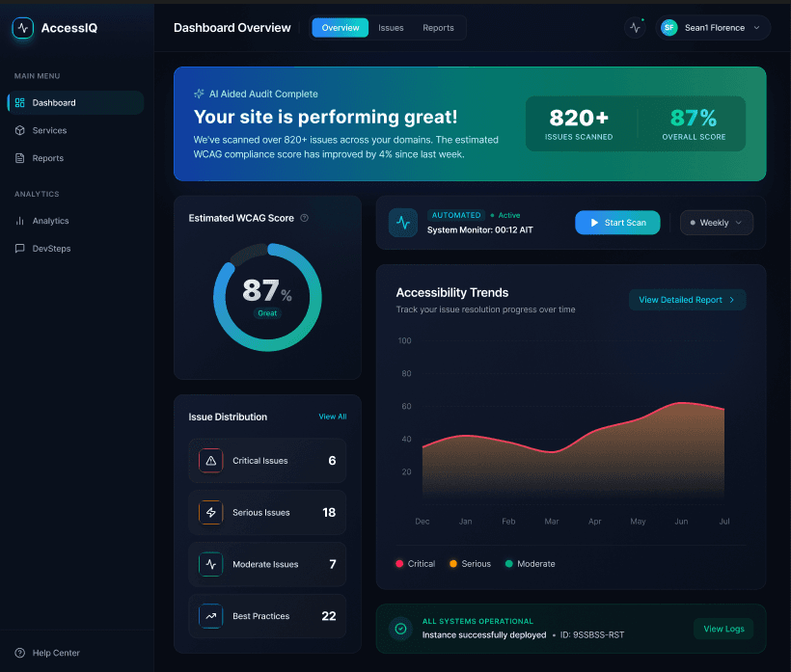Open the Estimated WCAG Score tooltip

pos(304,218)
